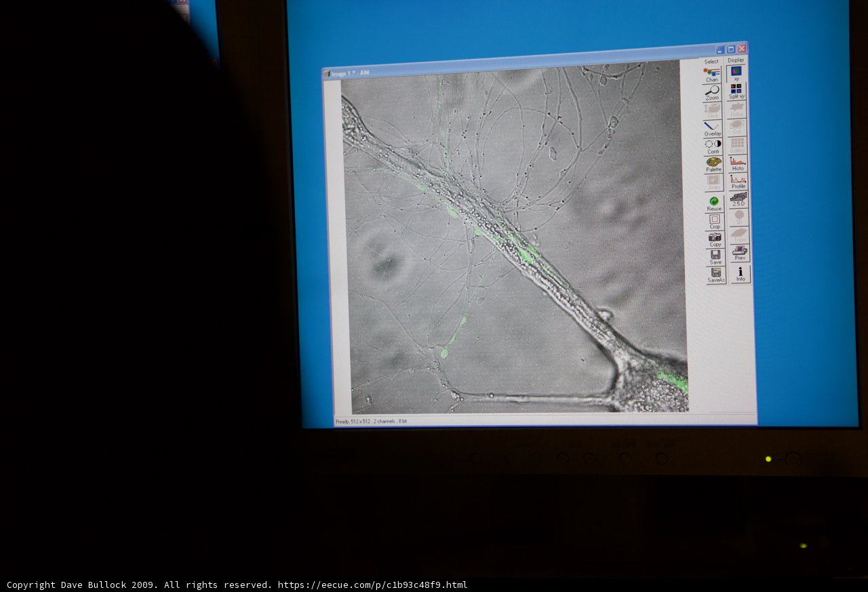868x592 pixels.
Task: Switch display to Split xy view
Action: coord(737,92)
